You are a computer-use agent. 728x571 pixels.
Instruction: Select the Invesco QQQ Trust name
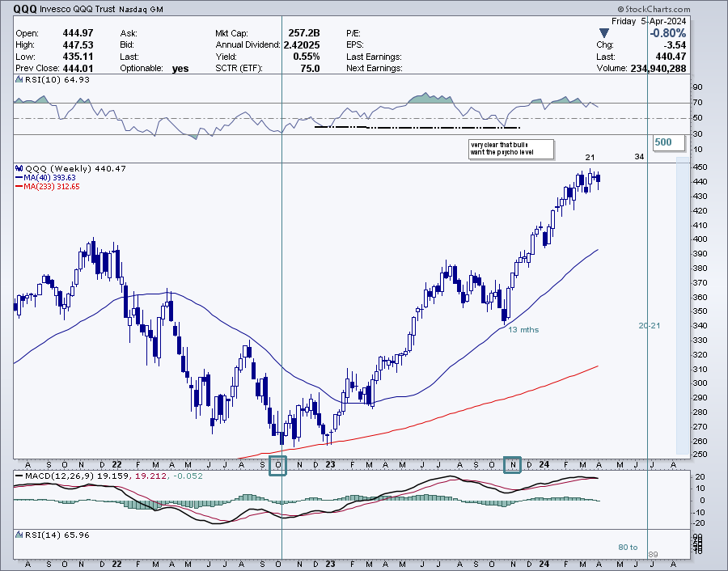(x=78, y=9)
